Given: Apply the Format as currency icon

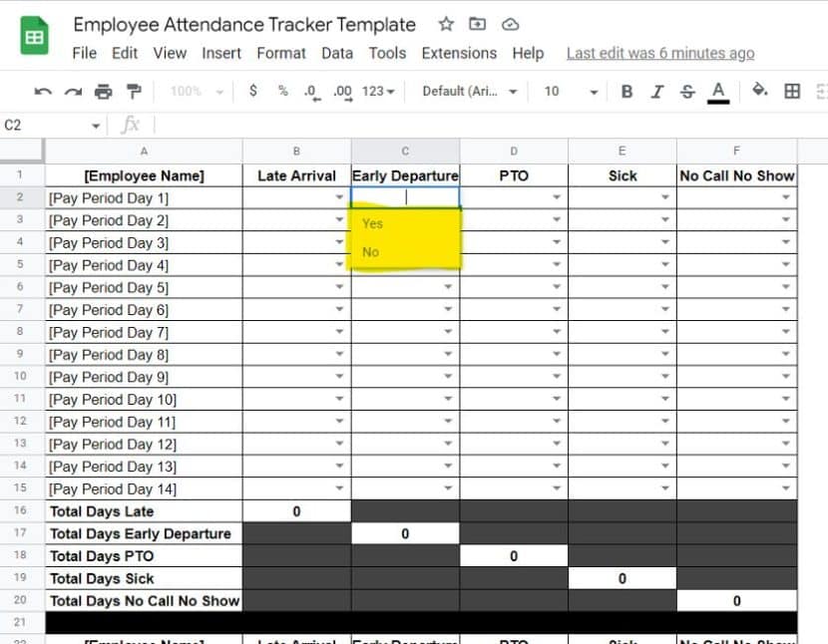Looking at the screenshot, I should [252, 91].
